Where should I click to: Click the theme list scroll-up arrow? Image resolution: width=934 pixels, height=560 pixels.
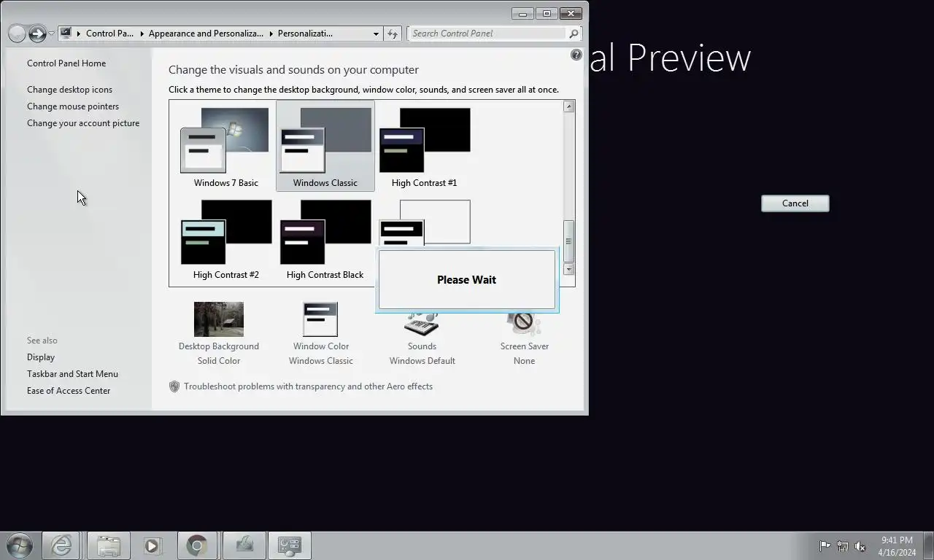tap(569, 107)
